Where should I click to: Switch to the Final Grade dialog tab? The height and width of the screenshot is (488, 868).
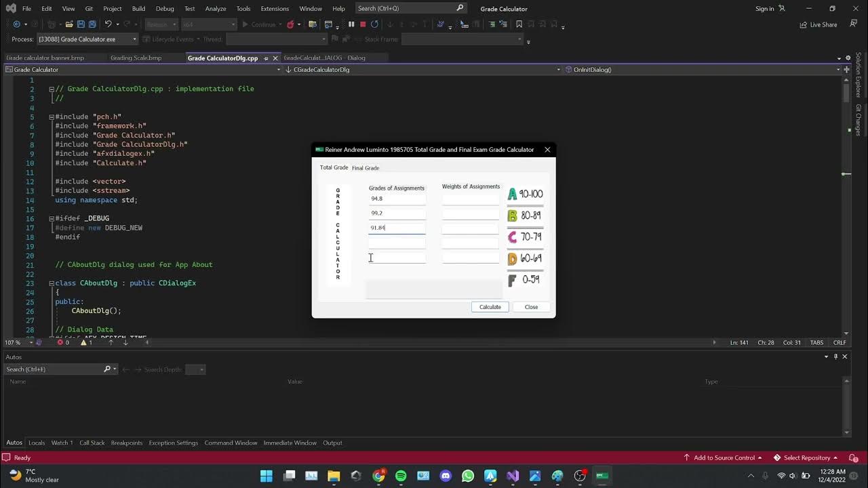366,168
